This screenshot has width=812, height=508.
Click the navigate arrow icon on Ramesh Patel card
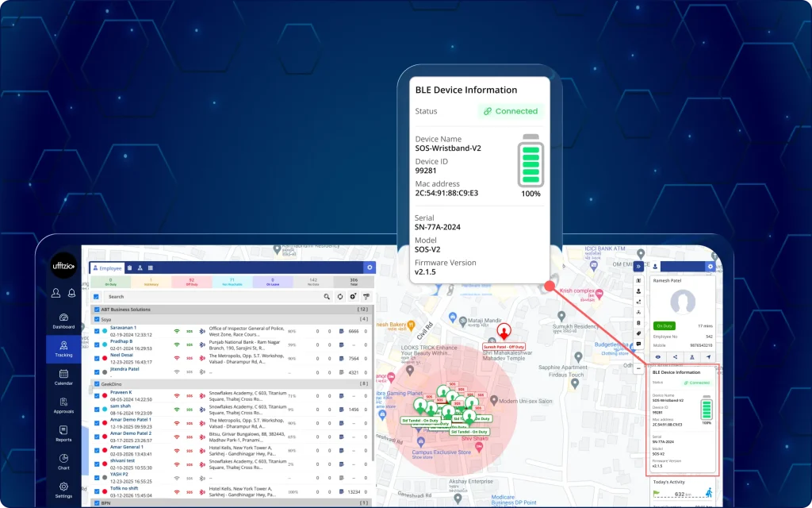(x=708, y=357)
